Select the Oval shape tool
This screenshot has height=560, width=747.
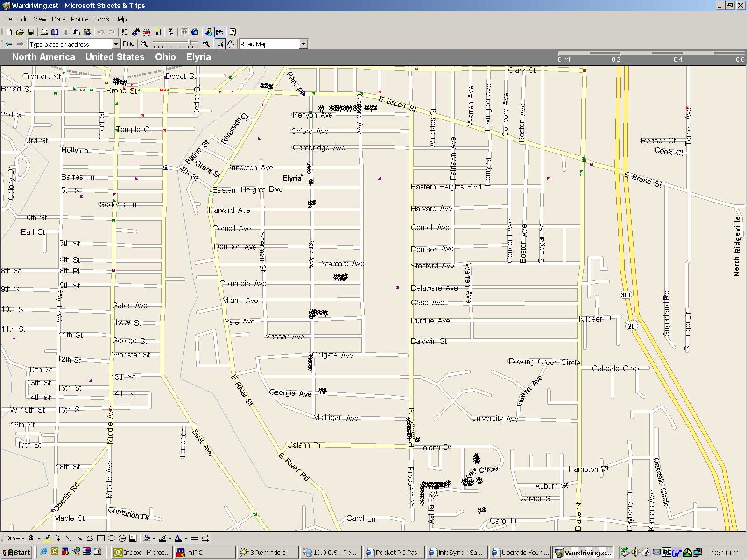click(111, 538)
